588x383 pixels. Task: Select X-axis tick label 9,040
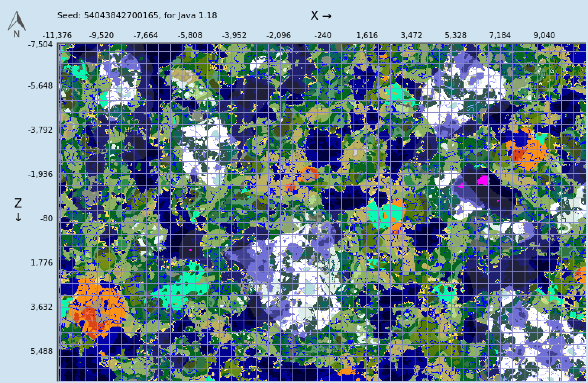[544, 35]
